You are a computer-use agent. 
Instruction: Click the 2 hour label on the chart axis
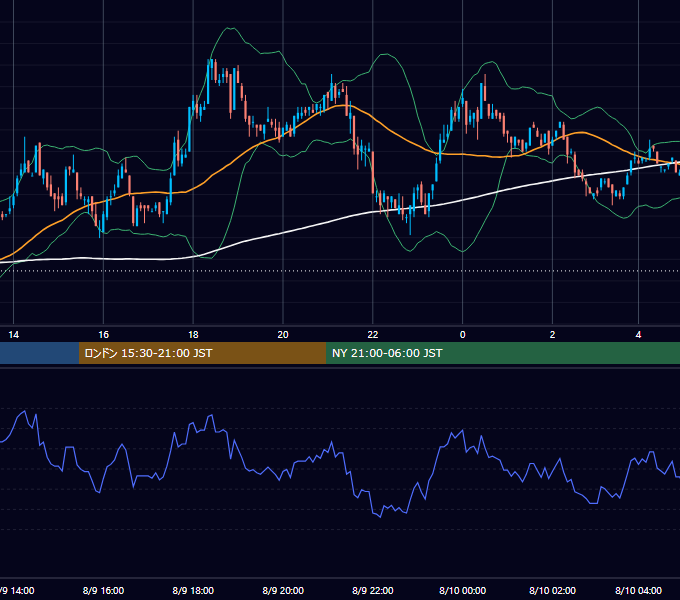pos(552,335)
